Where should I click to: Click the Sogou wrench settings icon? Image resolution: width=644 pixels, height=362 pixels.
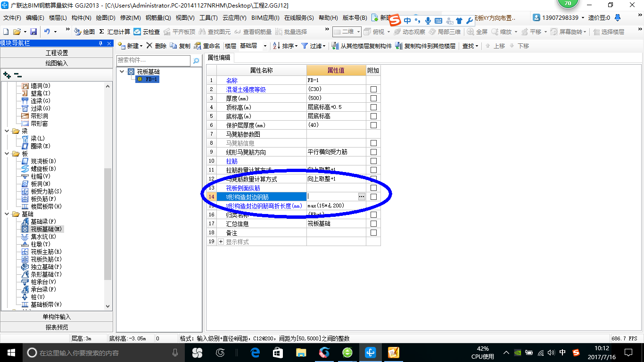469,21
